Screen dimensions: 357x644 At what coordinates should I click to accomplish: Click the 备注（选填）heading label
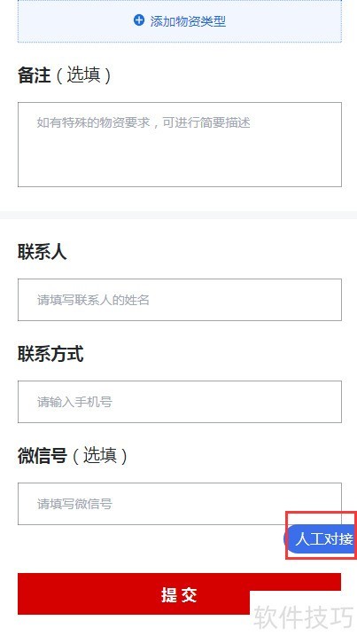pyautogui.click(x=65, y=75)
